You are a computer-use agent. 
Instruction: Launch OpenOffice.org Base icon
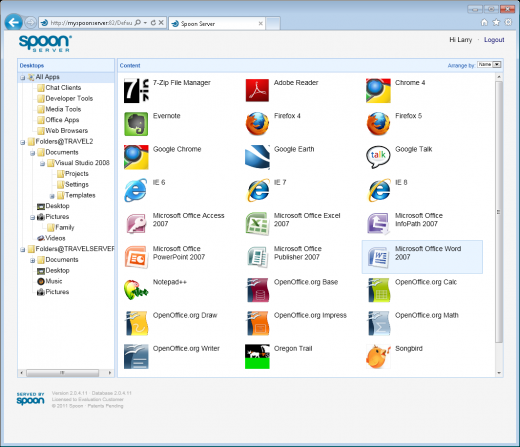pyautogui.click(x=257, y=290)
